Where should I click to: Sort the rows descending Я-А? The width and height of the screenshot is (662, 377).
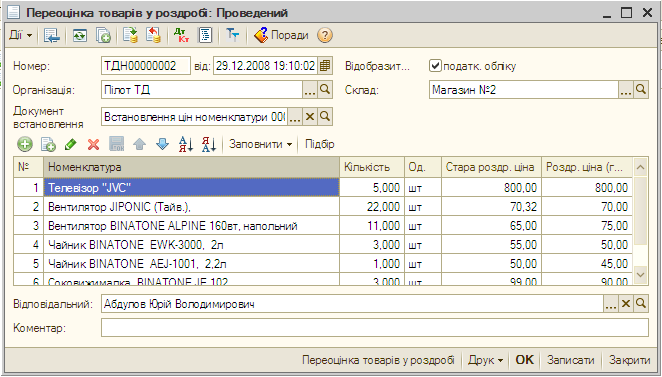(209, 144)
